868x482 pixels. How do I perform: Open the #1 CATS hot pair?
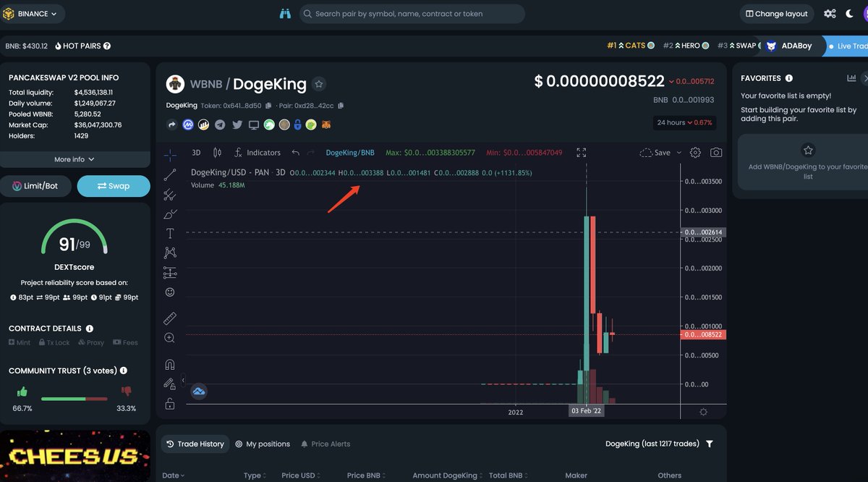(x=631, y=46)
